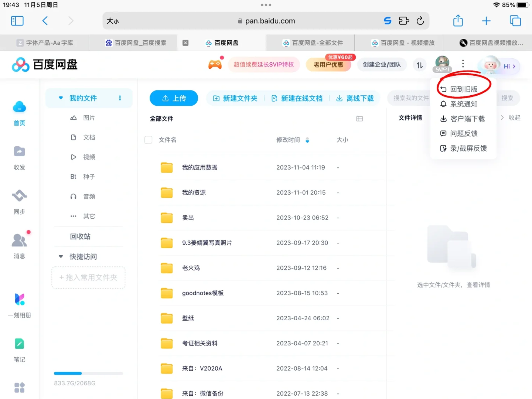This screenshot has width=532, height=399.
Task: Open the 笔记 notes icon in sidebar
Action: 19,348
